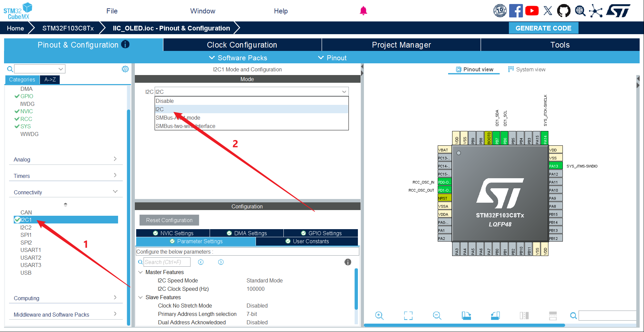
Task: Open the GPIO Settings tab
Action: click(x=321, y=233)
